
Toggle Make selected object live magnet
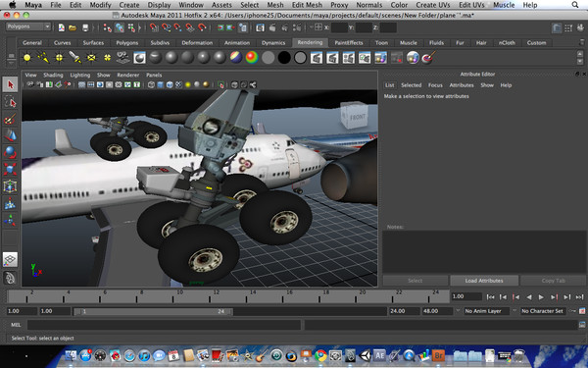[202, 27]
